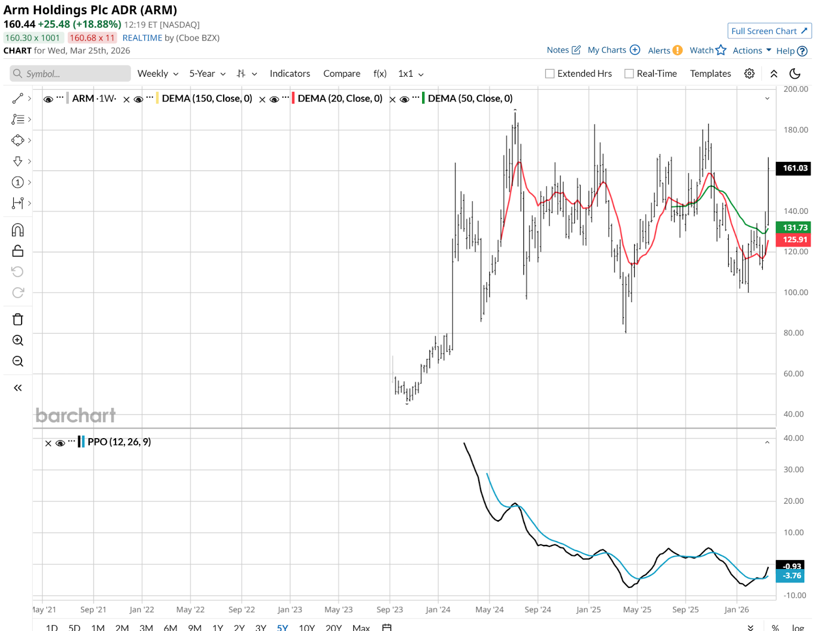Open more options for DEMA (150) indicator
The height and width of the screenshot is (631, 840).
coord(150,98)
